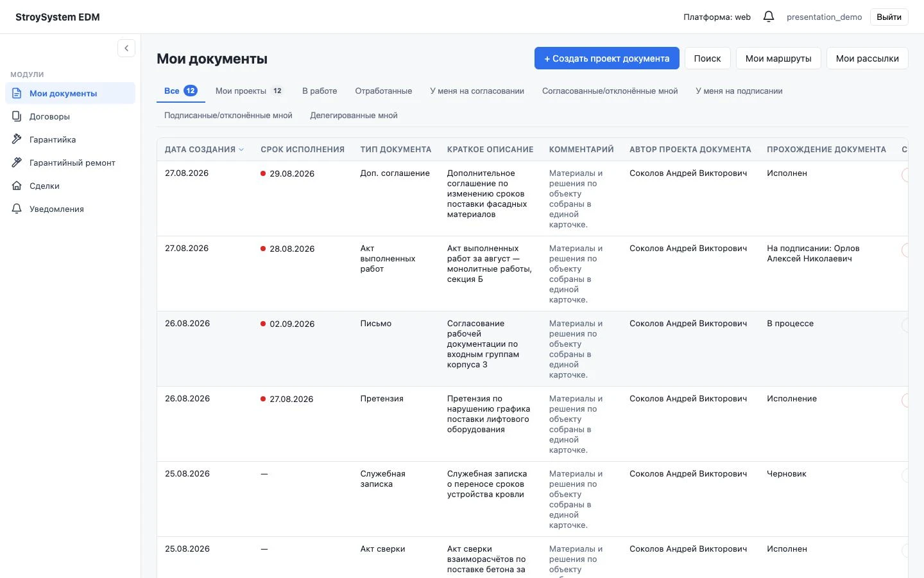Viewport: 924px width, 578px height.
Task: Click red overdue dot beside 27.08.2026 deadline
Action: click(x=263, y=399)
